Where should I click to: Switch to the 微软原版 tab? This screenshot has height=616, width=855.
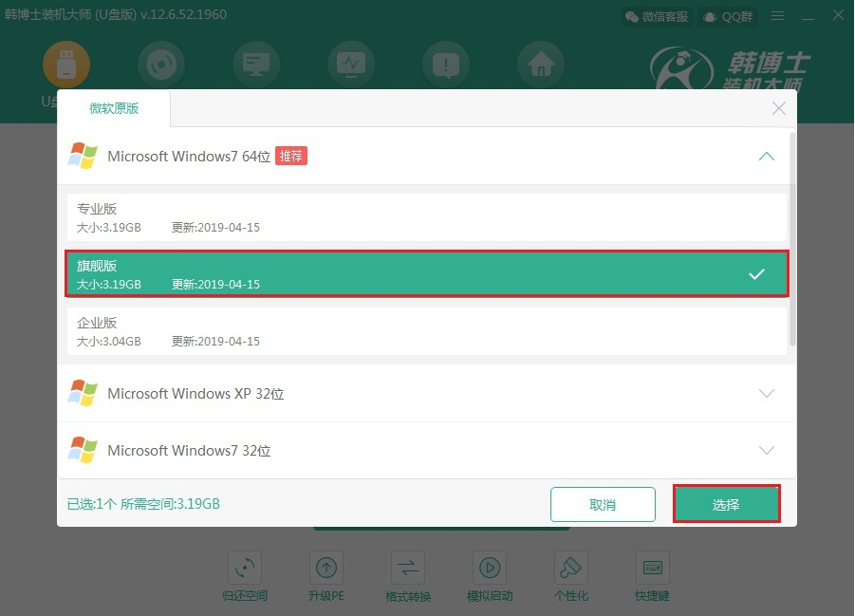click(x=114, y=108)
